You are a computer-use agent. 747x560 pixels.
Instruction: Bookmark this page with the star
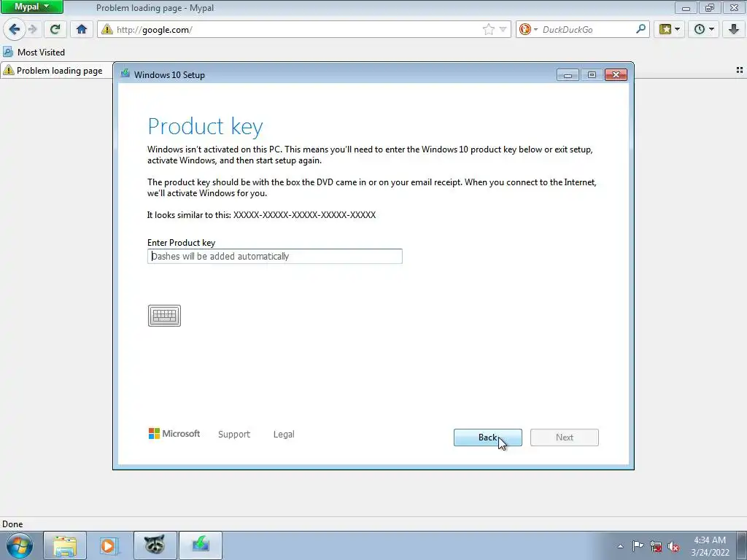click(488, 29)
